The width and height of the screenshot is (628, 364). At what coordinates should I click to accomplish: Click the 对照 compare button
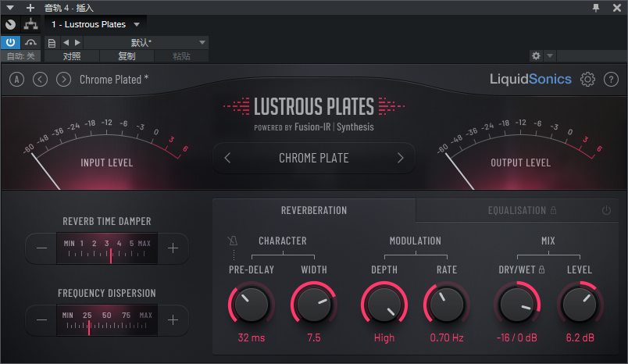72,56
